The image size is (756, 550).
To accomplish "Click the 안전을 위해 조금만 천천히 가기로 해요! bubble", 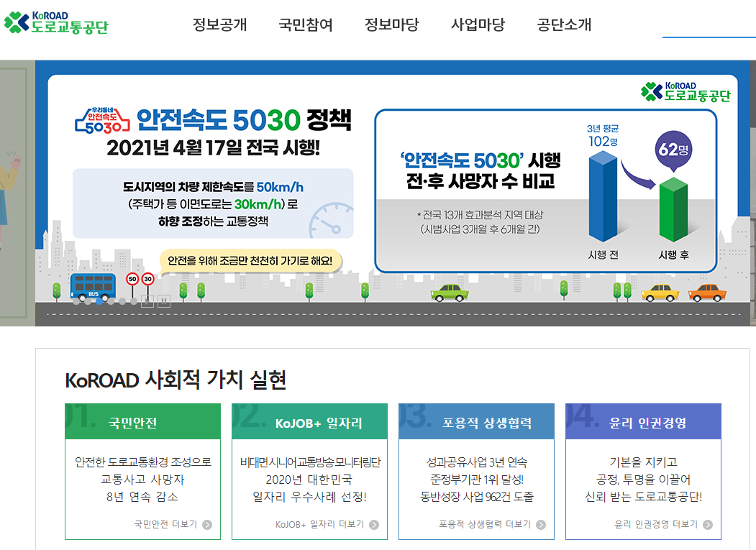I will [250, 261].
